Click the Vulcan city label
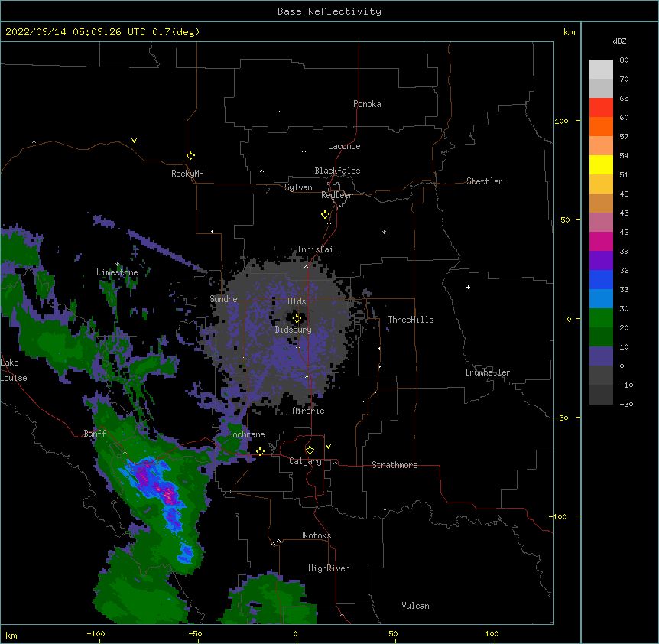659x644 pixels. coord(415,606)
